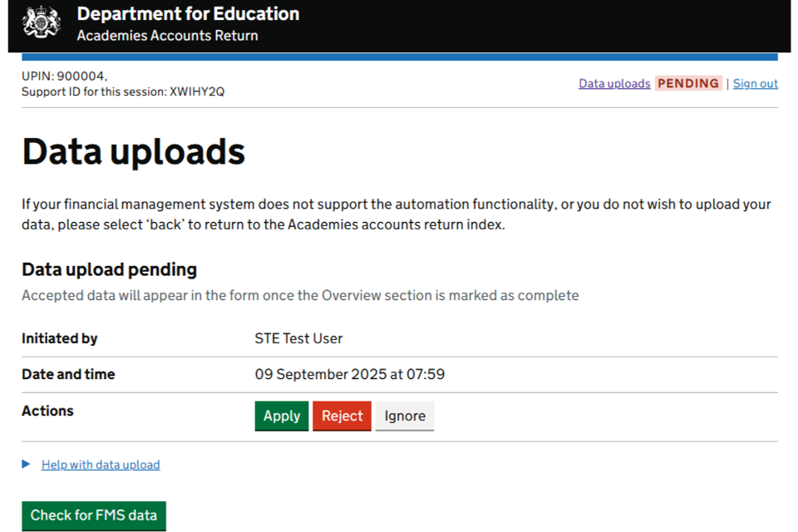Click the 'Initiated by' row label
798x532 pixels.
(60, 338)
